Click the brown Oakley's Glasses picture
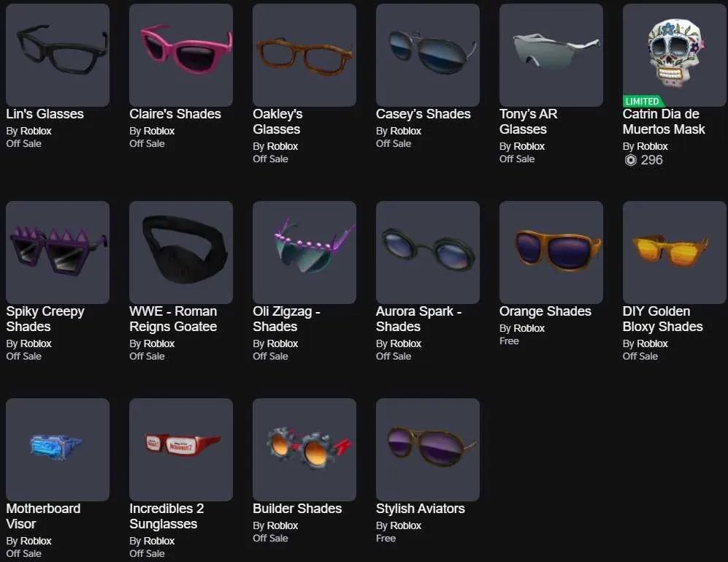 pos(304,55)
